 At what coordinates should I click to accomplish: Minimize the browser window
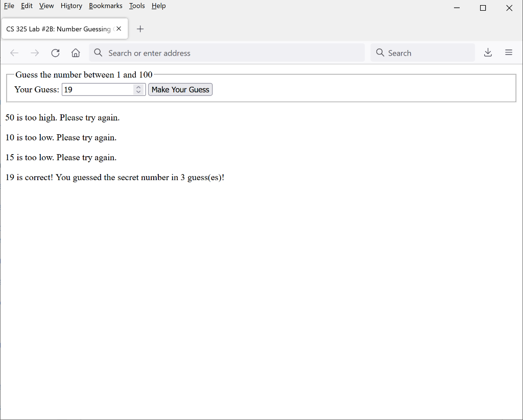coord(457,8)
